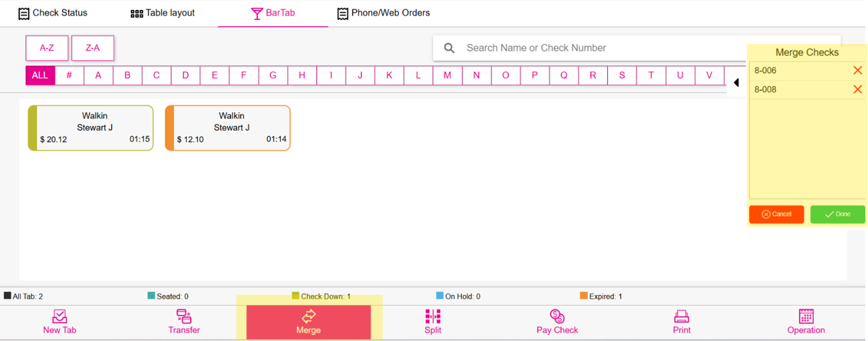Open the Transfer function
Screen dimensions: 868x341
click(x=184, y=316)
